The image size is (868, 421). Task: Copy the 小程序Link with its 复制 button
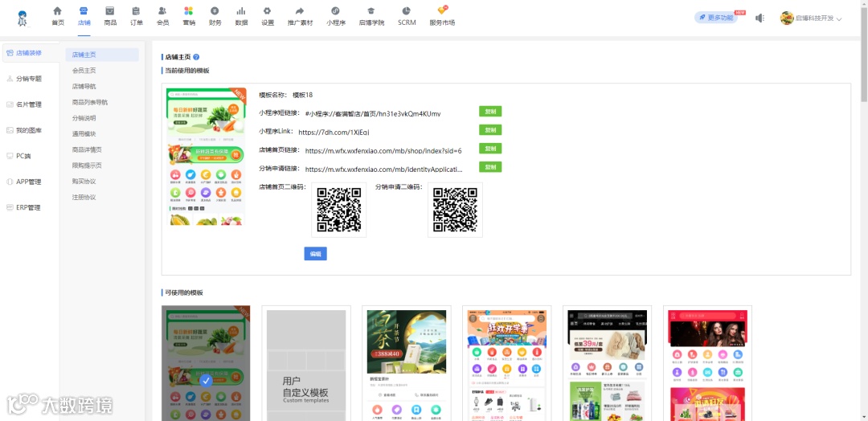490,130
